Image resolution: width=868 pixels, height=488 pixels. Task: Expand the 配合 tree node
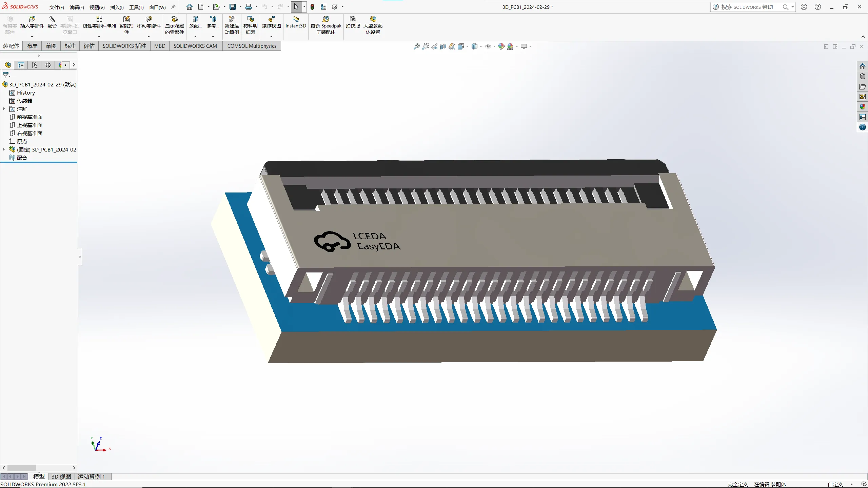(x=4, y=157)
